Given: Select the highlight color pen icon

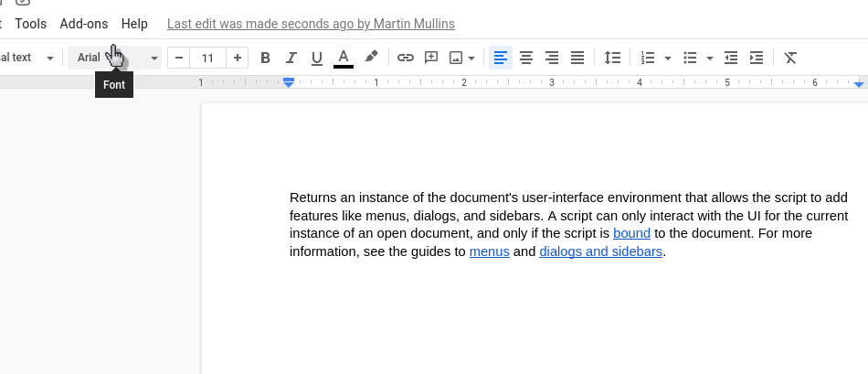Looking at the screenshot, I should (371, 57).
